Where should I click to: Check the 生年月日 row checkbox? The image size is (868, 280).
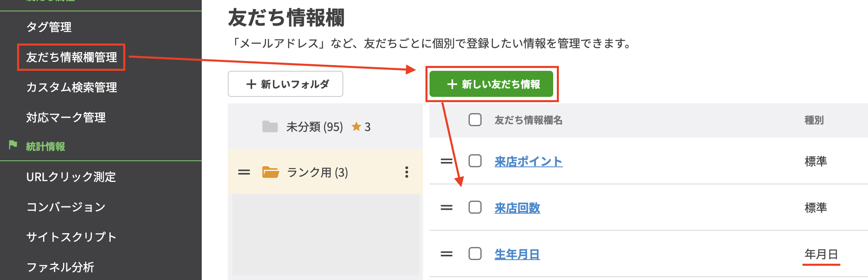point(475,254)
